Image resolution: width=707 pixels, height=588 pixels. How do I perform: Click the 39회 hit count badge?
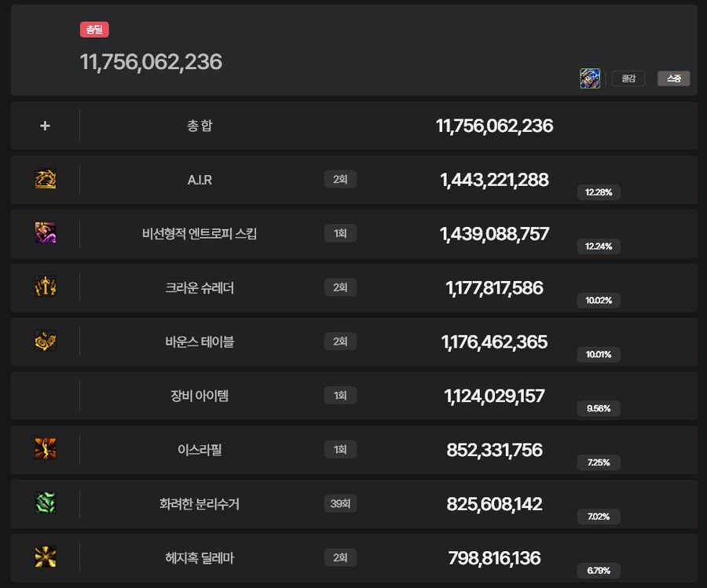[x=340, y=504]
